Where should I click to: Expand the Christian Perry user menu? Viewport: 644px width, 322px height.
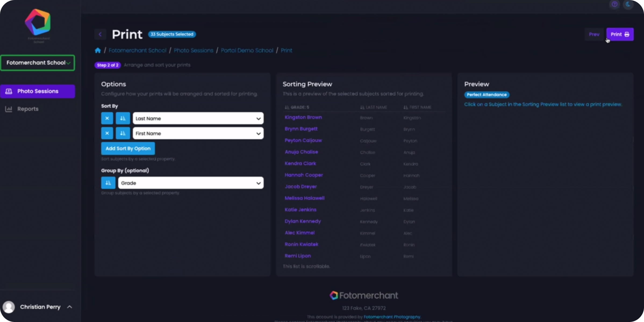[x=69, y=307]
